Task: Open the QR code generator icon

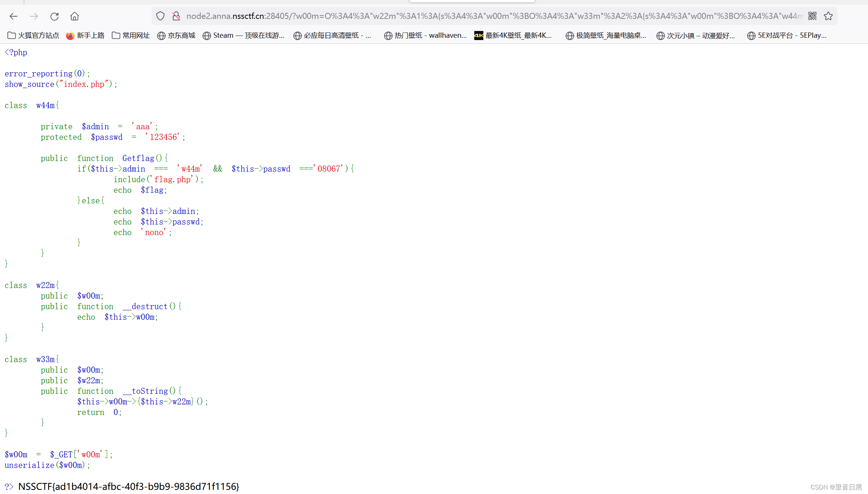Action: click(x=812, y=16)
